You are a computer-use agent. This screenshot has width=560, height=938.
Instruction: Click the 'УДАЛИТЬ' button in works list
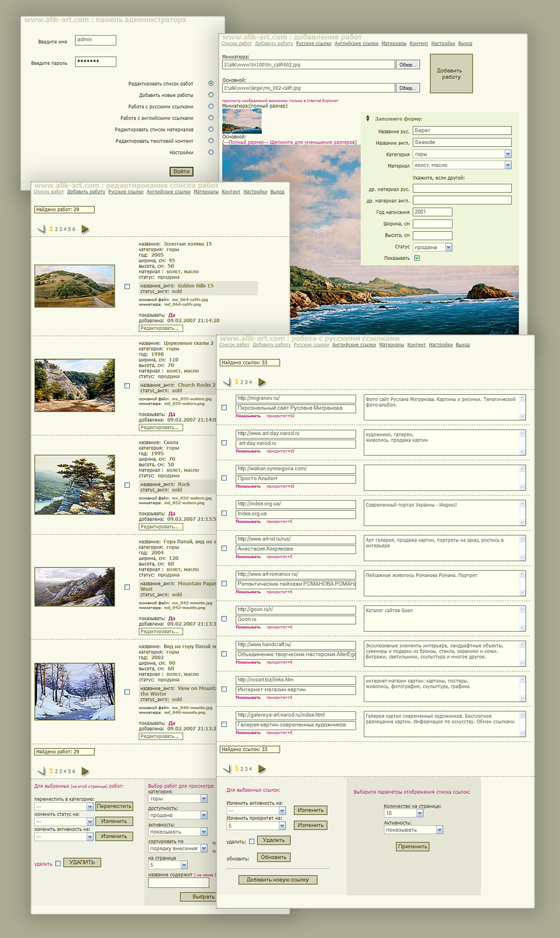[x=82, y=862]
